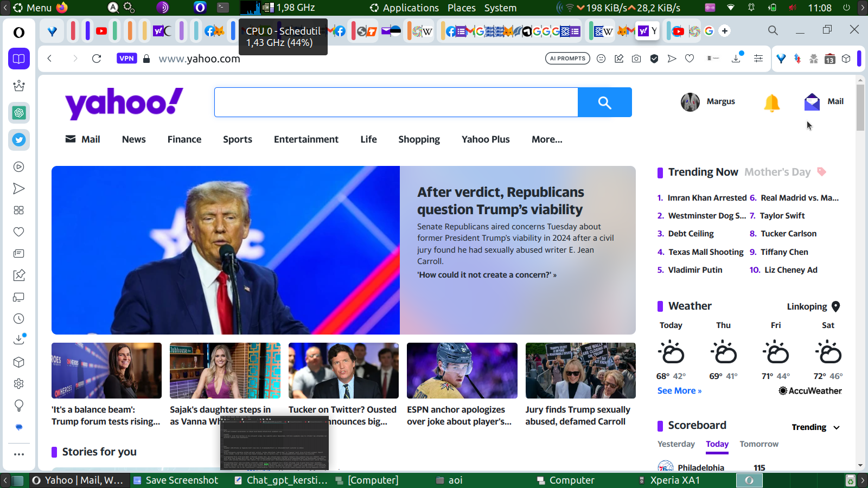Screen dimensions: 868x488
Task: Open the ESPN anchor apologizes story thumbnail
Action: pyautogui.click(x=462, y=370)
